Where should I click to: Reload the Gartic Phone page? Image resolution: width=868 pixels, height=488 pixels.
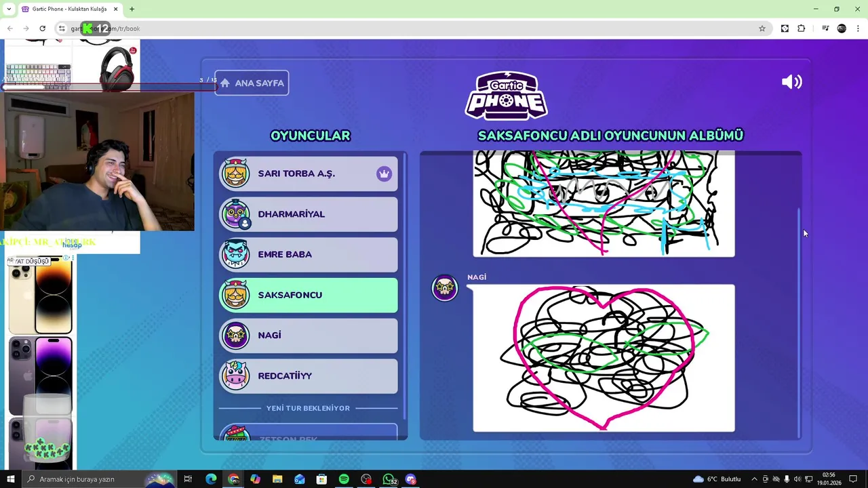click(42, 28)
